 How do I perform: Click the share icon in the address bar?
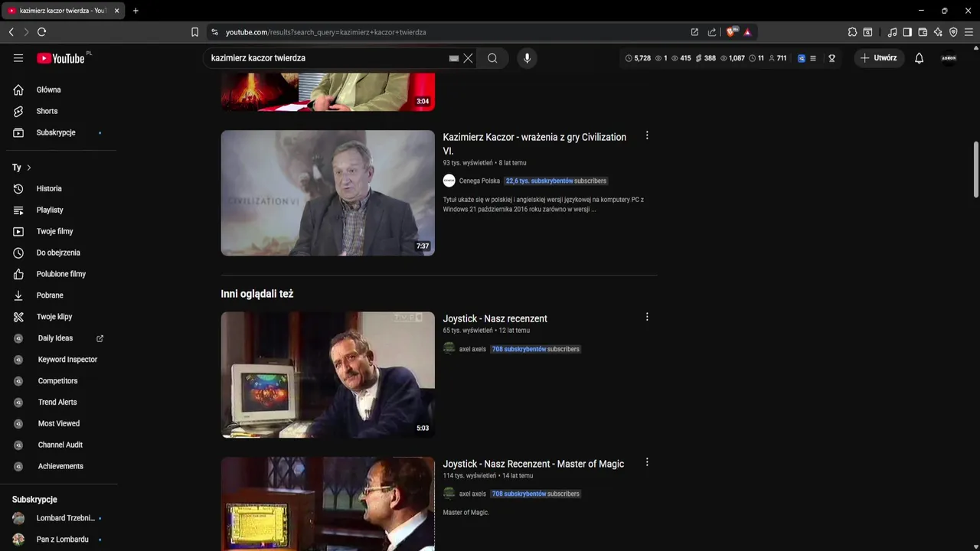712,32
